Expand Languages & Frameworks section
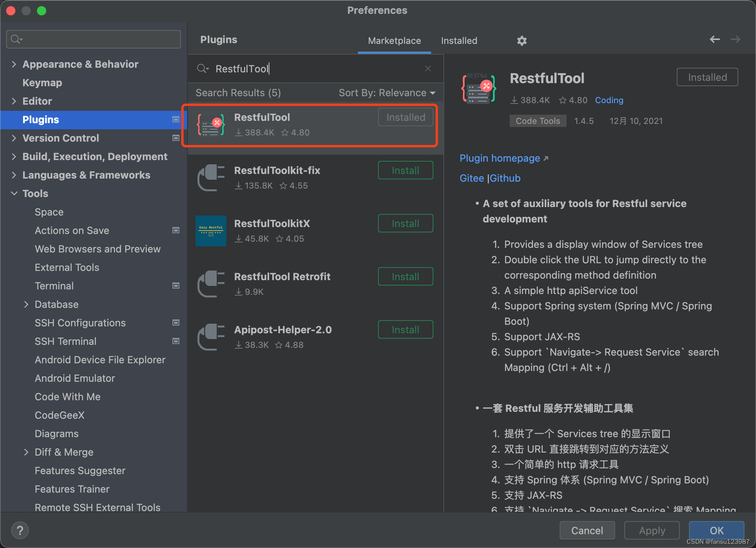Screen dimensions: 756x548 pyautogui.click(x=14, y=175)
